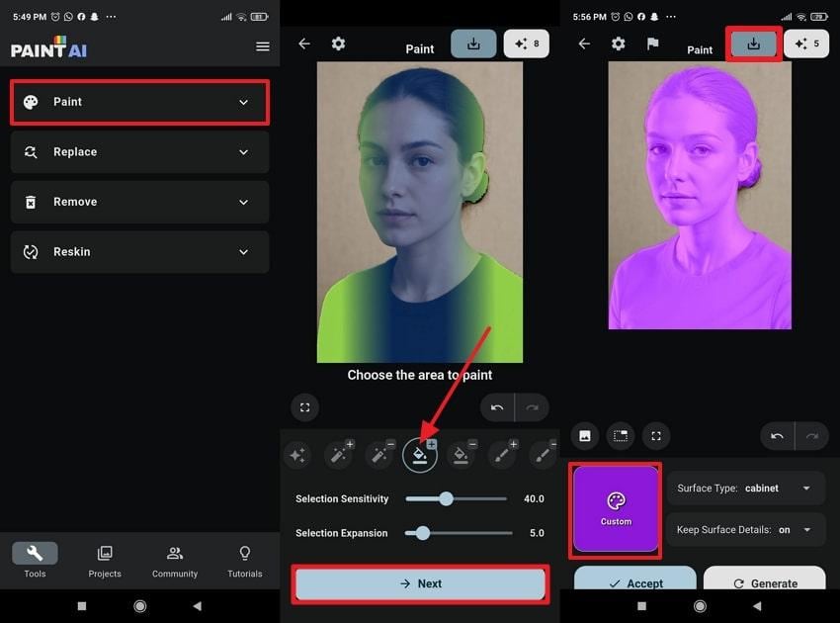Toggle Keep Surface Details off
Viewport: 840px width, 623px height.
tap(806, 530)
